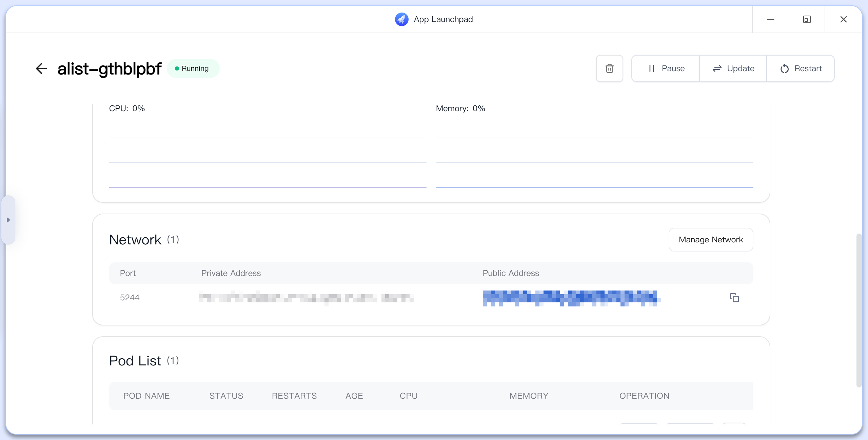The image size is (868, 440).
Task: Pause the alist app
Action: [666, 68]
